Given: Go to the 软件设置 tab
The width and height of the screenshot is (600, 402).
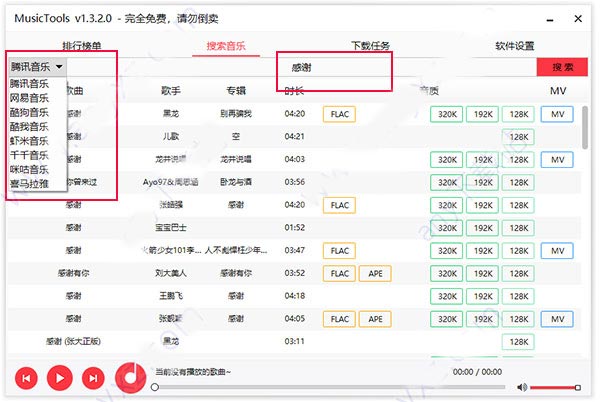Looking at the screenshot, I should 514,45.
